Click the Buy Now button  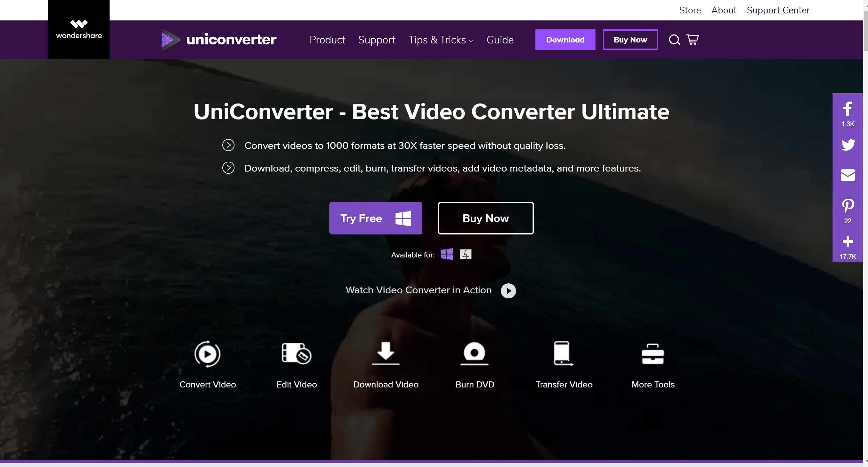pos(486,218)
